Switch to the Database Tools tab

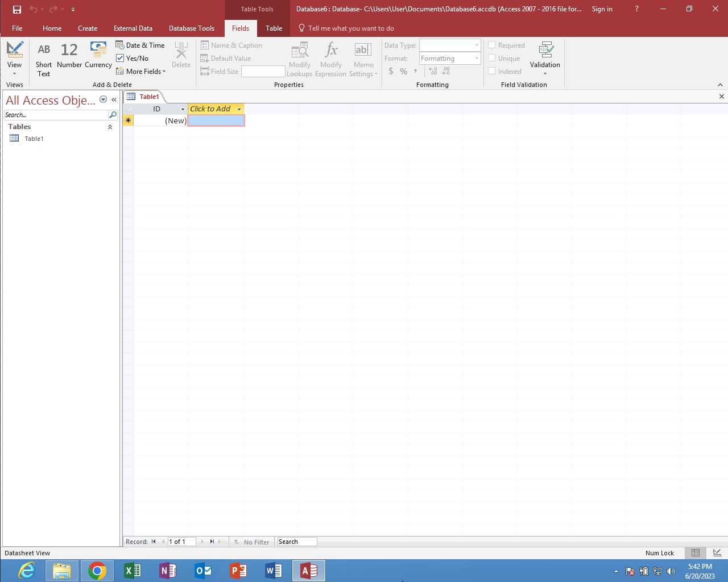(x=191, y=28)
